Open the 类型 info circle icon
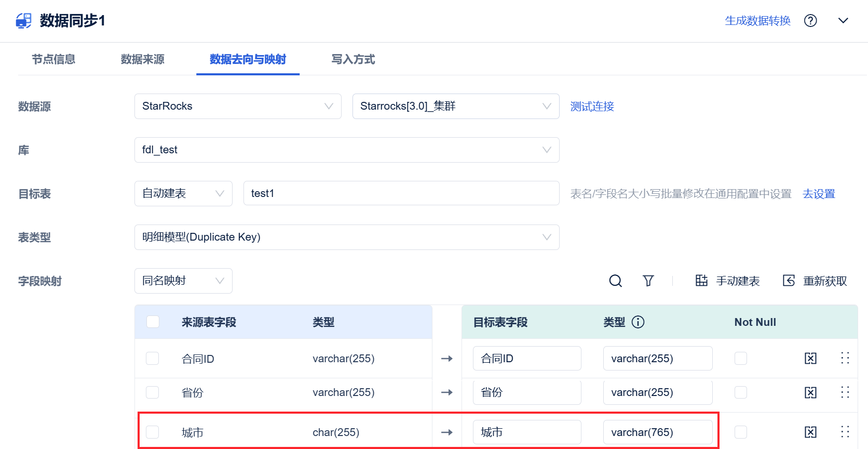 point(638,322)
